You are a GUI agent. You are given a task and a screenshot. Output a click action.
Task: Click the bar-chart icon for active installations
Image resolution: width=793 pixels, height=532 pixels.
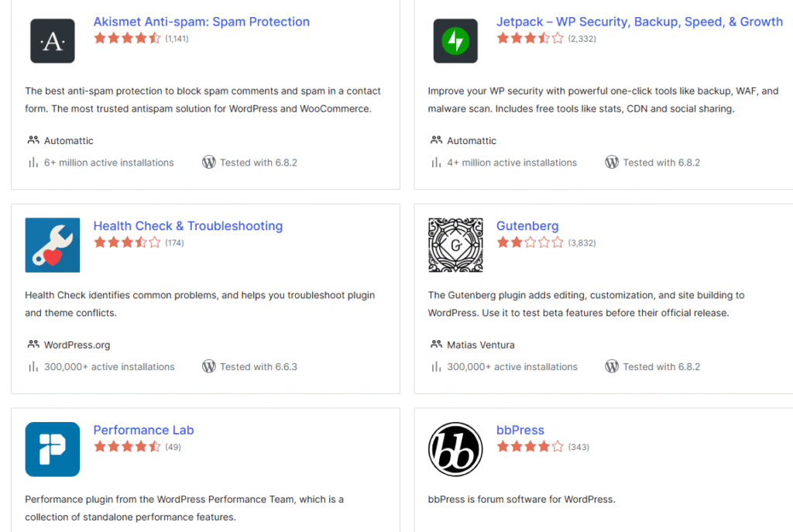tap(32, 163)
